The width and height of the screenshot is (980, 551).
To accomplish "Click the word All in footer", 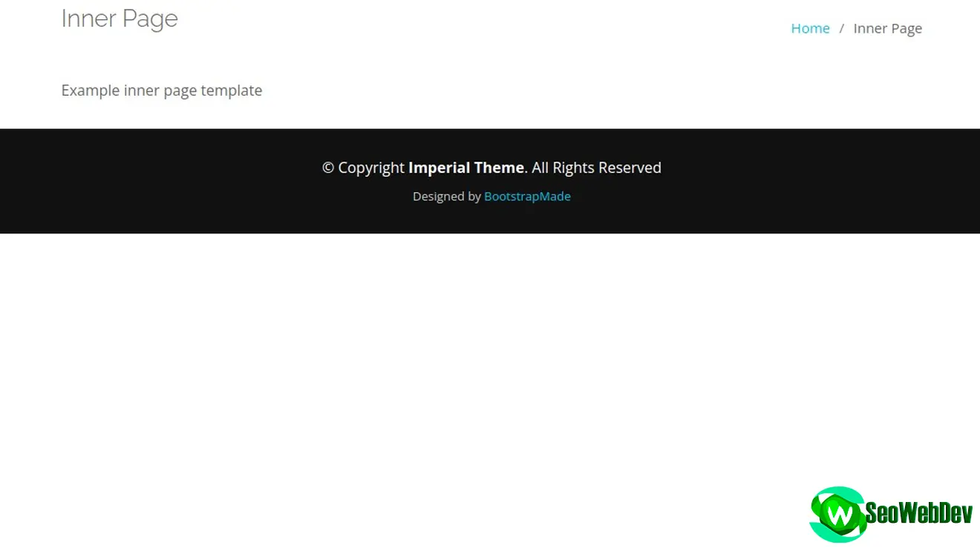I will 540,168.
